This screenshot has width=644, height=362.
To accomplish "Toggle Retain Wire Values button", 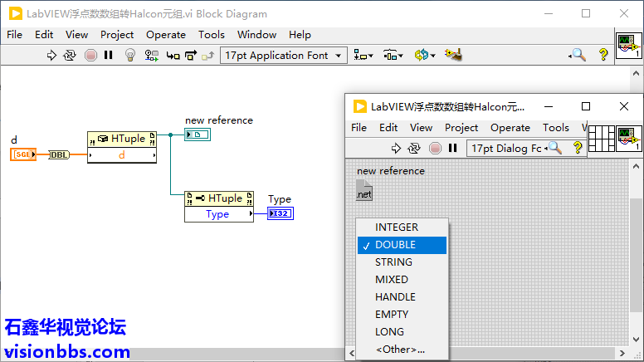I will point(151,56).
